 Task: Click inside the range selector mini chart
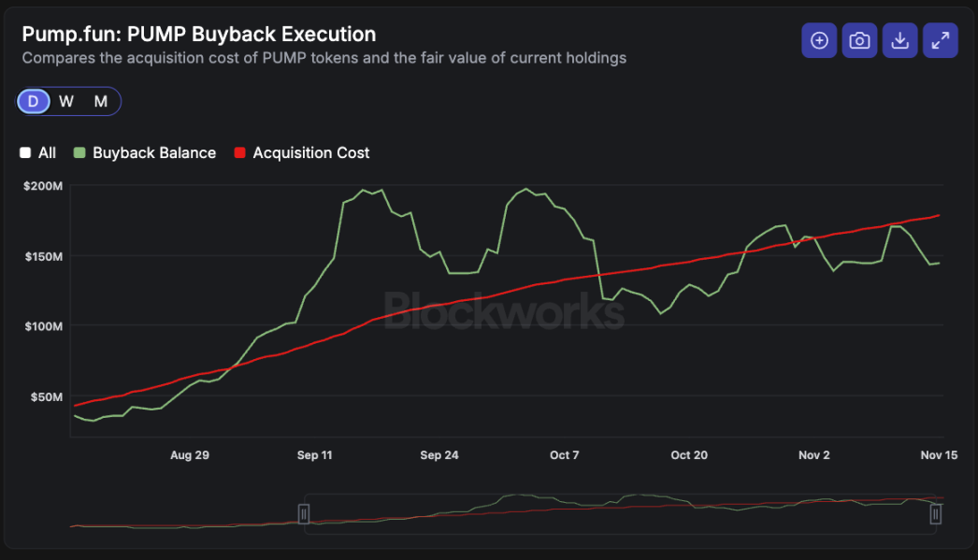coord(617,512)
